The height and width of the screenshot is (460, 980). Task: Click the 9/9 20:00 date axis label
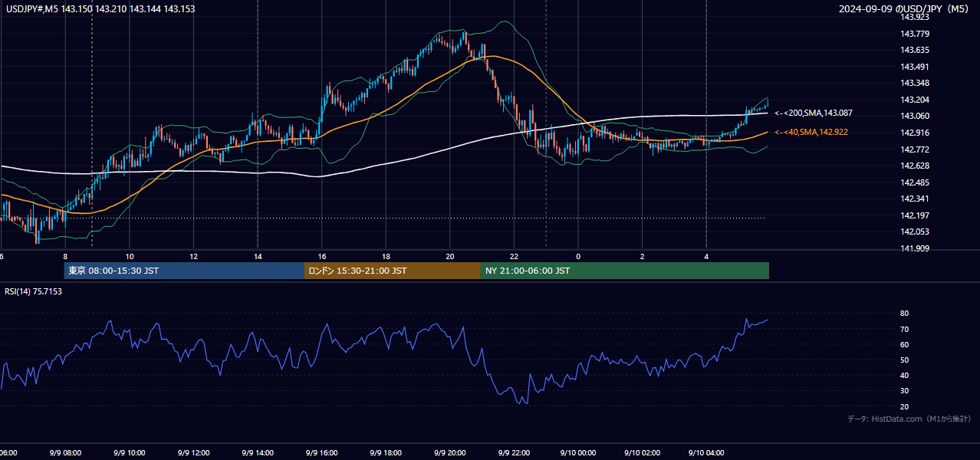pos(449,453)
